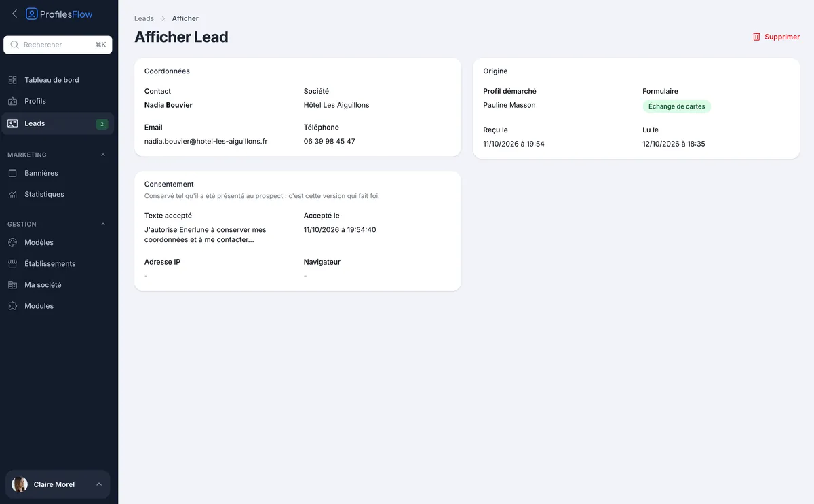Click the Leads count badge 2
The height and width of the screenshot is (504, 814).
(102, 124)
